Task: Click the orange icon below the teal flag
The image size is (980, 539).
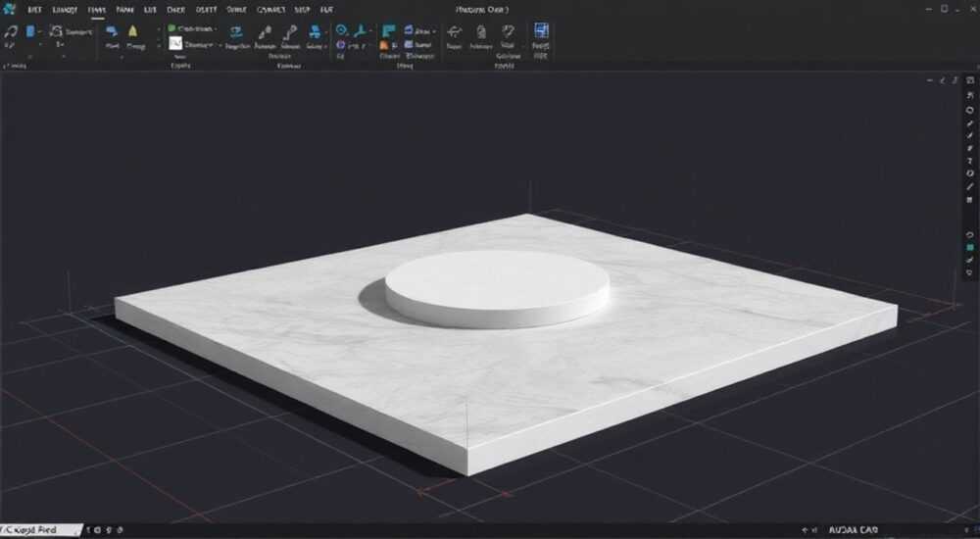Action: point(384,45)
